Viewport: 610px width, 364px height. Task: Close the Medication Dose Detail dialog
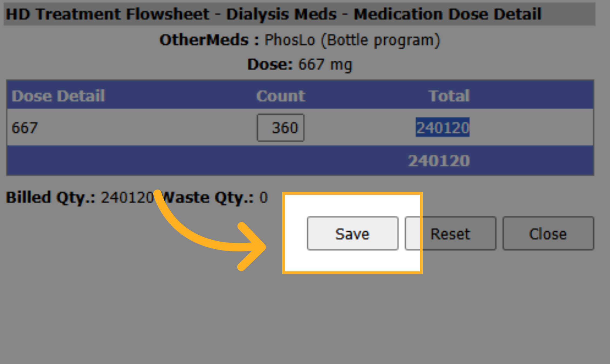[x=548, y=233]
